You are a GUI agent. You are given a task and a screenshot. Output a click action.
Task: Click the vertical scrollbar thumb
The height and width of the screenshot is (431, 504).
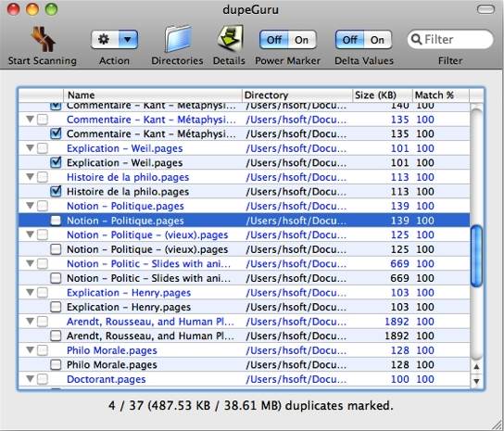click(476, 256)
